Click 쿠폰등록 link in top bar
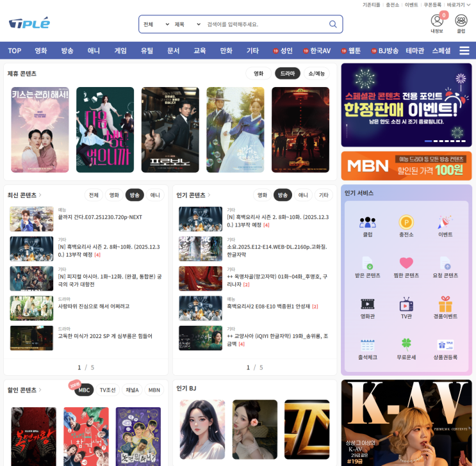Screen dimensions: 476x466 (432, 5)
